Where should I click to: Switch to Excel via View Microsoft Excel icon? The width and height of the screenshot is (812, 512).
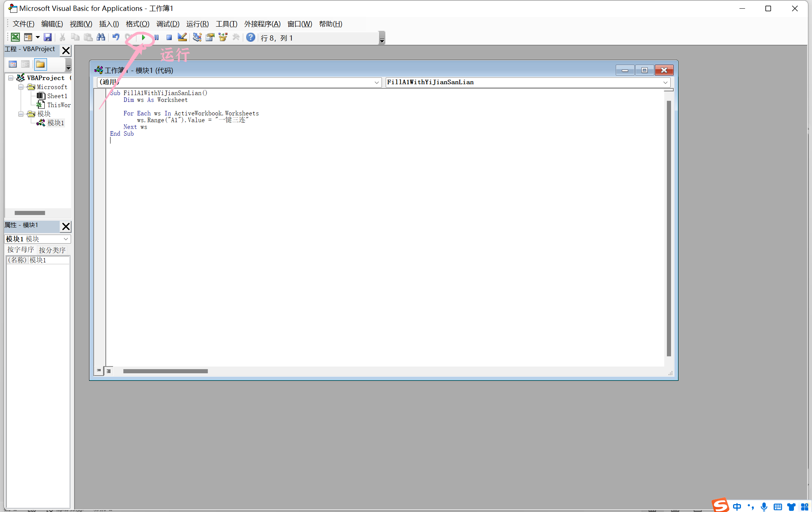tap(15, 37)
